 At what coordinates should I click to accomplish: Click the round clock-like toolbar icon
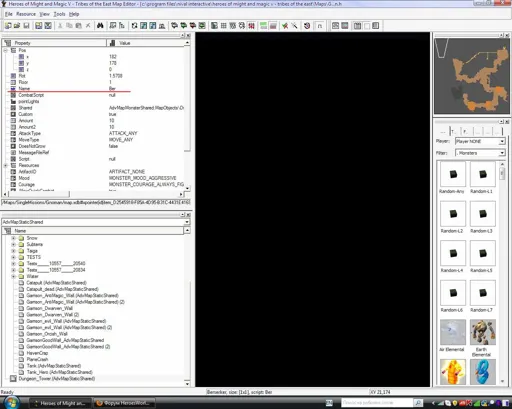307,26
